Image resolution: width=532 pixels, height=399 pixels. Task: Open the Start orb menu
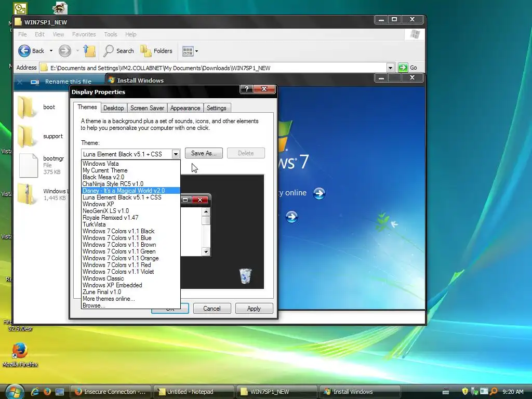(x=14, y=392)
